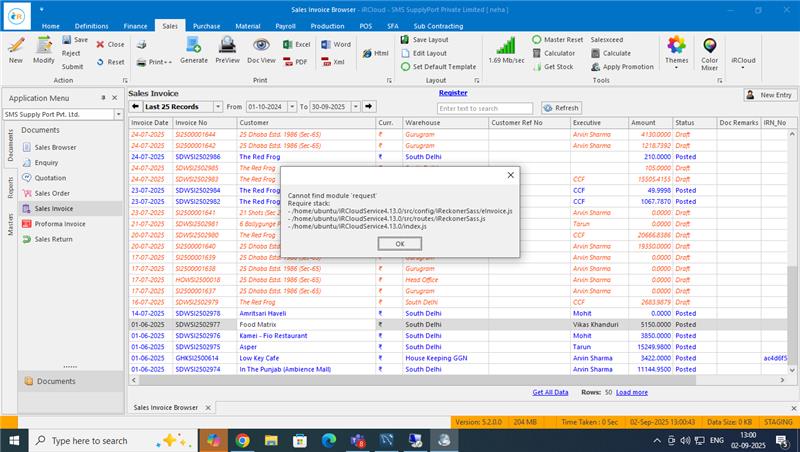Switch to the Purchase ribbon tab
The image size is (800, 452).
point(206,25)
